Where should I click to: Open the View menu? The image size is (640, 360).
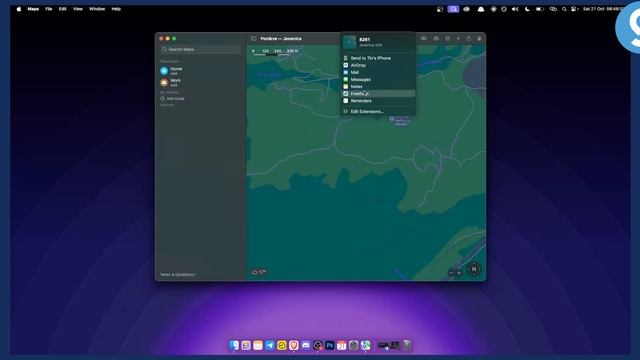coord(78,9)
